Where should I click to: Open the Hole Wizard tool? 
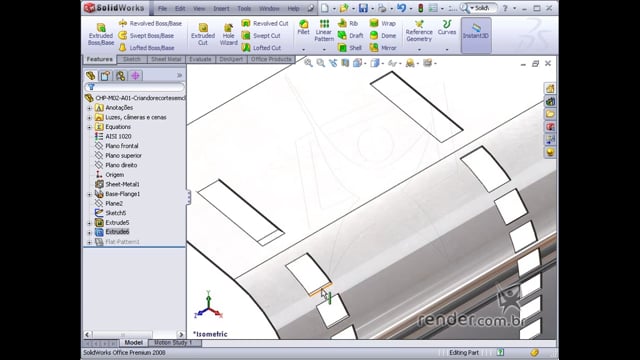pos(229,34)
